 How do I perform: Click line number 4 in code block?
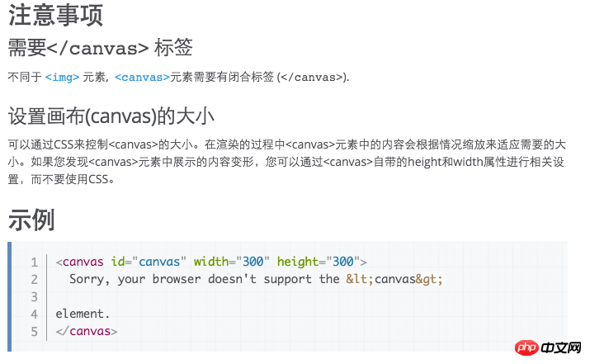(x=34, y=314)
